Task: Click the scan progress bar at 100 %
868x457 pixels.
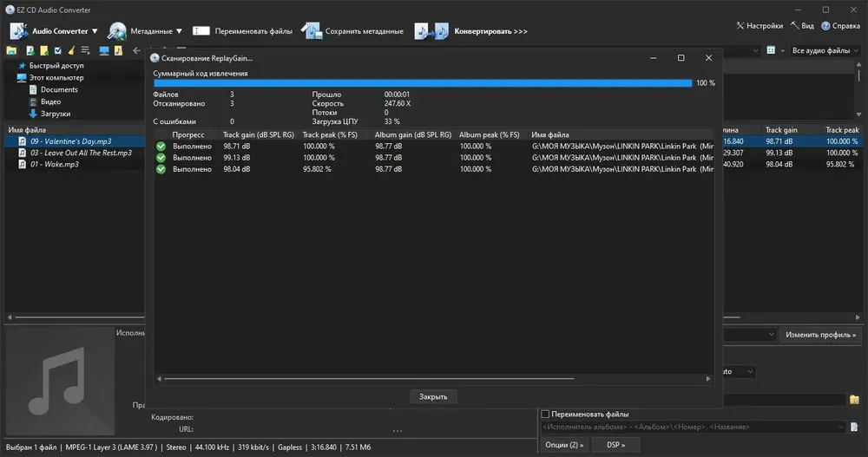Action: pos(423,83)
